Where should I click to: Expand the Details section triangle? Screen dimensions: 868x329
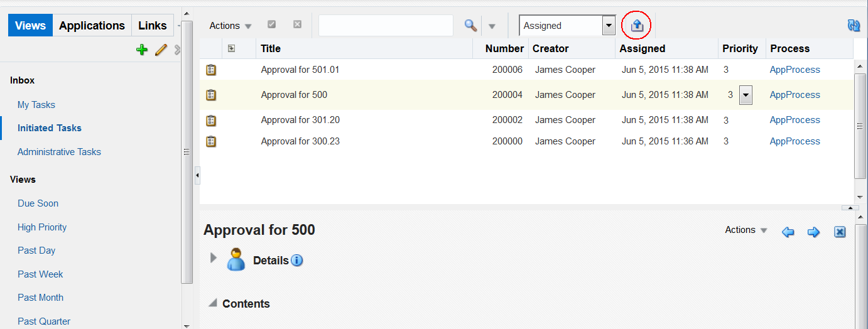coord(214,257)
